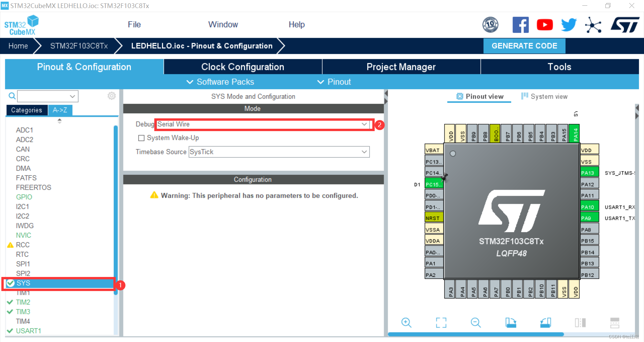644x342 pixels.
Task: Zoom out on the chip pinout
Action: 476,323
